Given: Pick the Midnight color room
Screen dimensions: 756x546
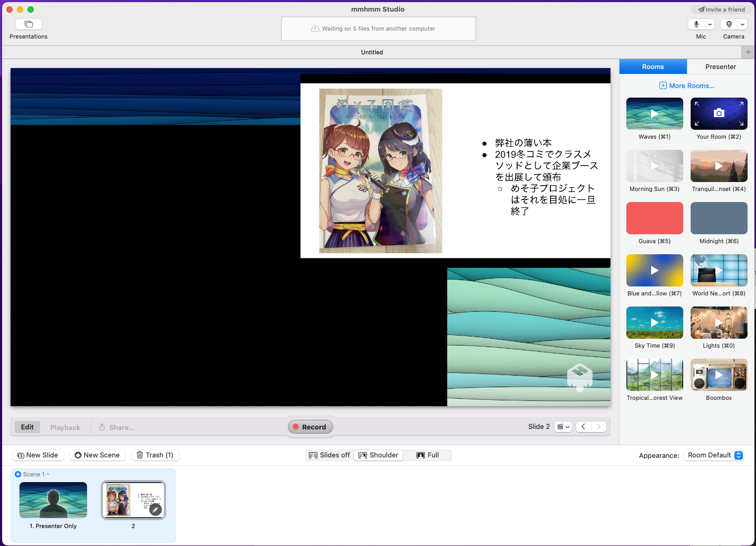Looking at the screenshot, I should coord(719,218).
